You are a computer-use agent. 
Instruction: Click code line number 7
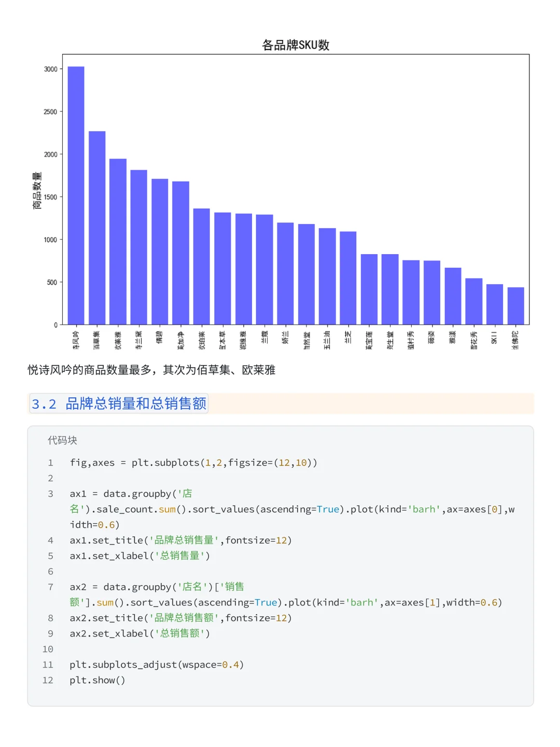click(50, 587)
